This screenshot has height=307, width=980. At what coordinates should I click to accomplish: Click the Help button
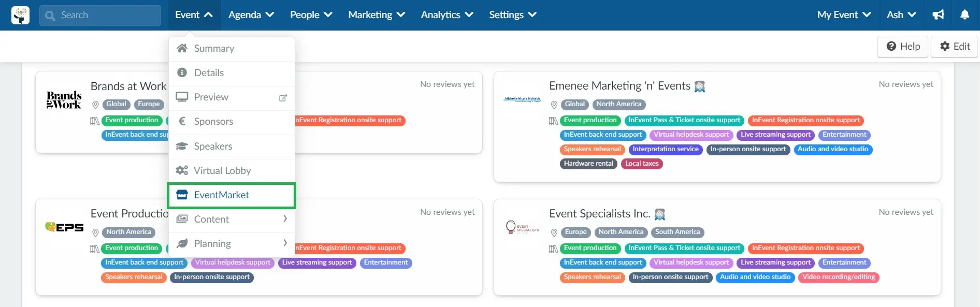point(903,47)
